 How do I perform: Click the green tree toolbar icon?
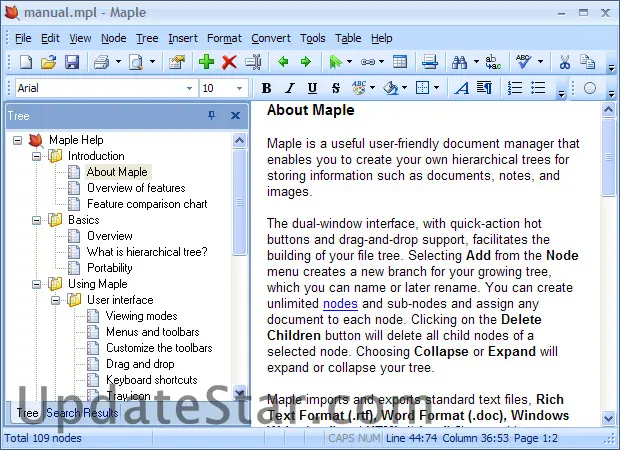[335, 62]
